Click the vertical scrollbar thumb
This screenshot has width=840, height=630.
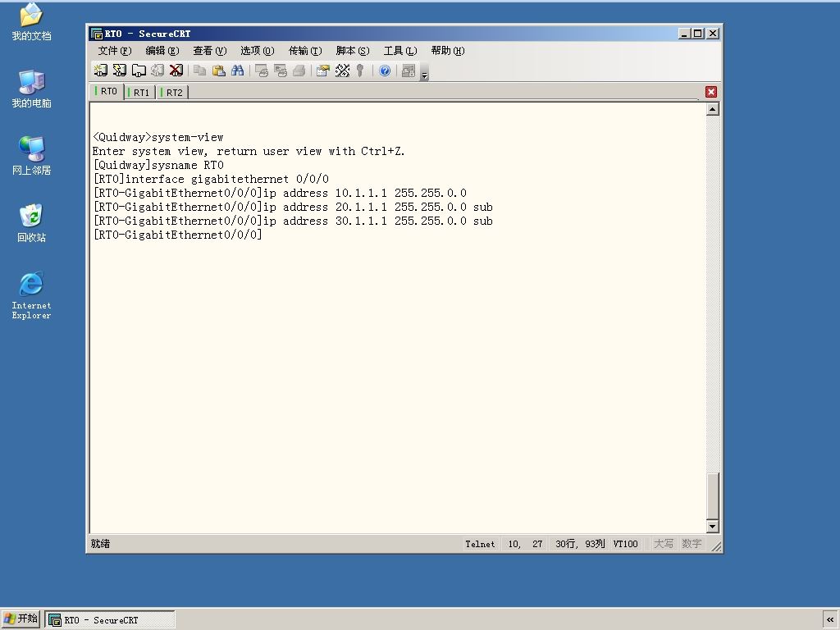[712, 496]
